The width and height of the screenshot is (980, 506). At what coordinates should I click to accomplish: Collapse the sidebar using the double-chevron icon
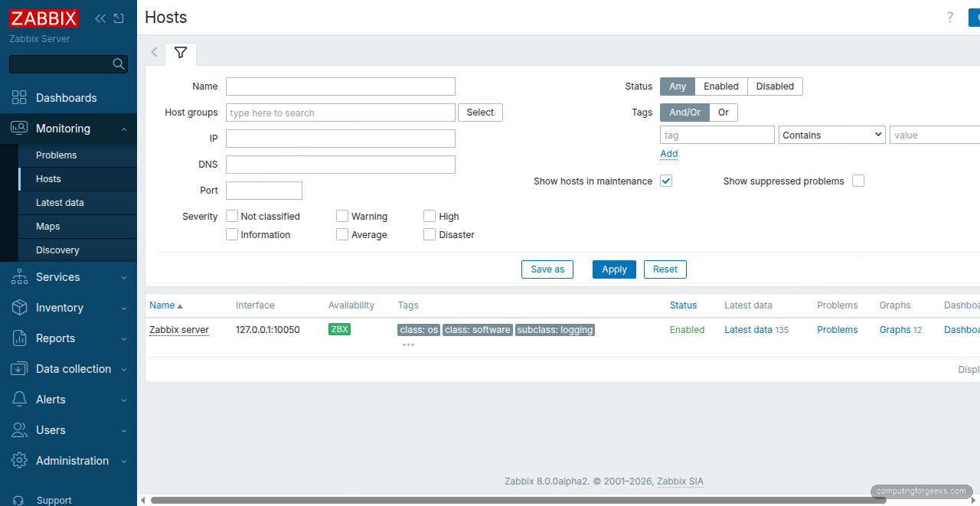coord(100,18)
